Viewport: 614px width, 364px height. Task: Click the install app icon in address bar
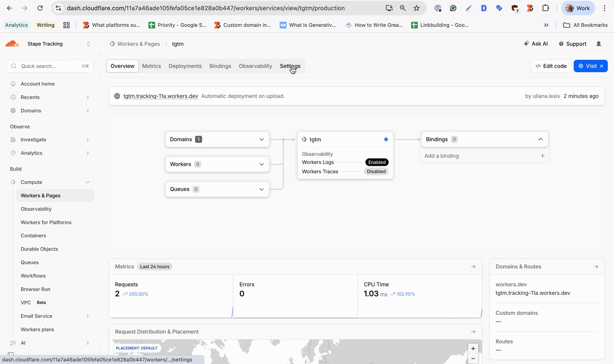click(389, 8)
